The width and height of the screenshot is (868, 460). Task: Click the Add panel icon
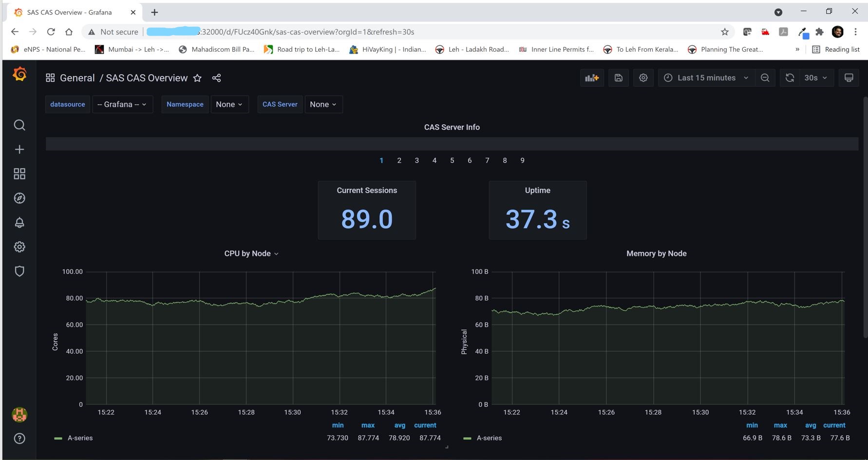[592, 78]
